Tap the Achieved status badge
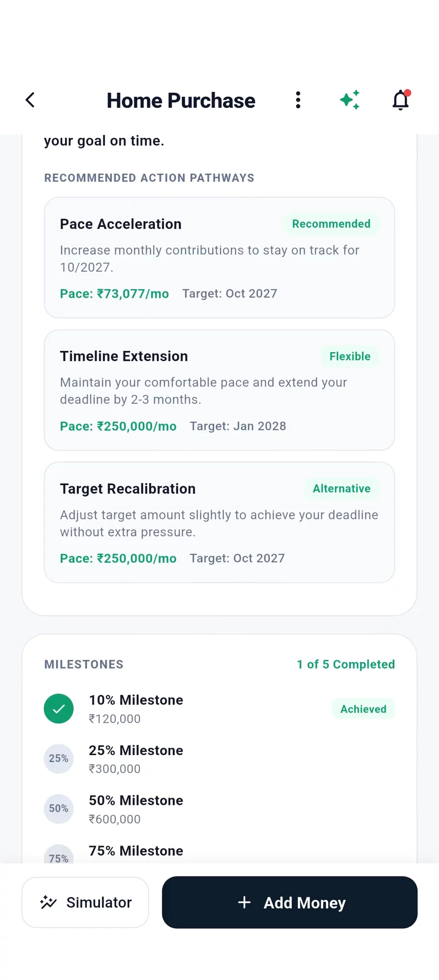 pos(363,709)
